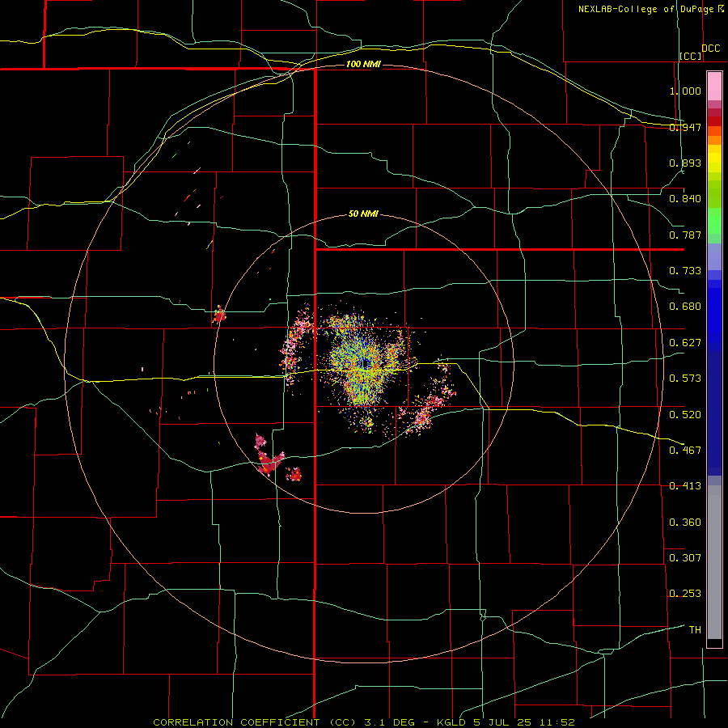Click the [CC] label beside the color bar

pyautogui.click(x=691, y=56)
